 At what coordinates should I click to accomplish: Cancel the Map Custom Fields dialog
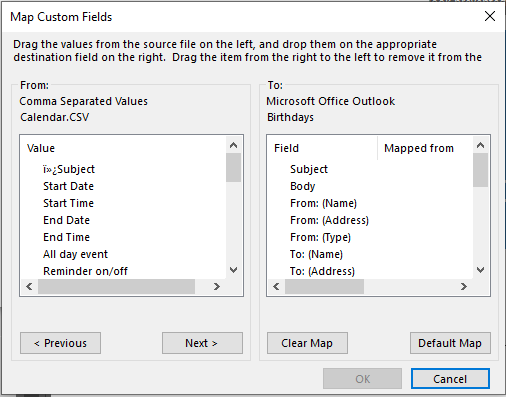(x=450, y=379)
